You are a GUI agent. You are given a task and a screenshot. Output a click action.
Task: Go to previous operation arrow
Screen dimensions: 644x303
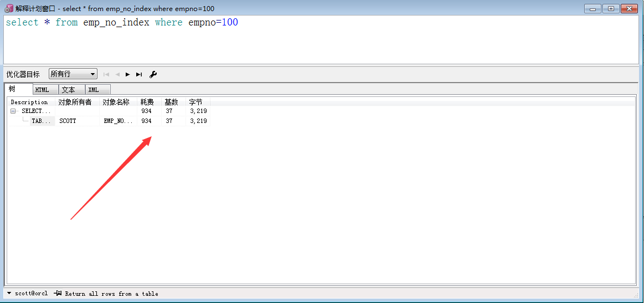[x=117, y=74]
